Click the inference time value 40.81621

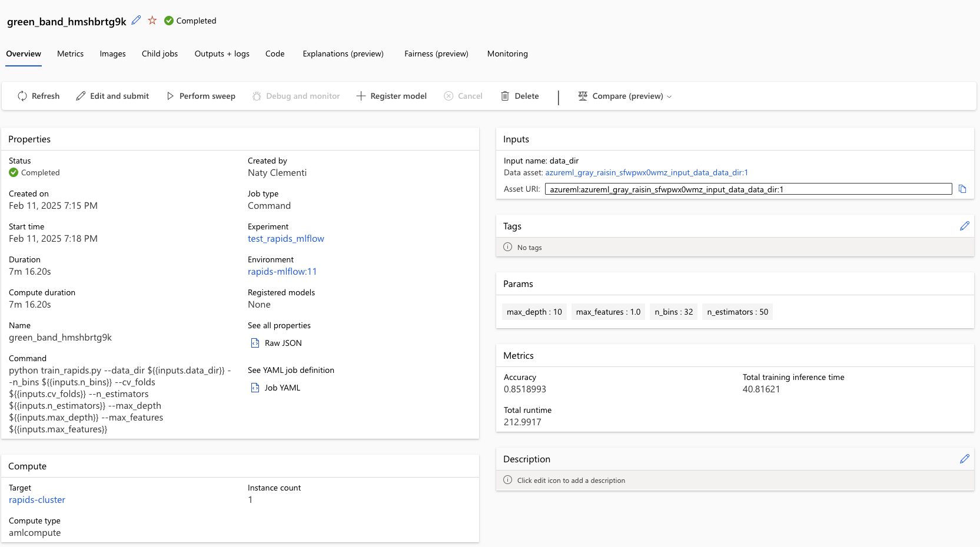(761, 389)
